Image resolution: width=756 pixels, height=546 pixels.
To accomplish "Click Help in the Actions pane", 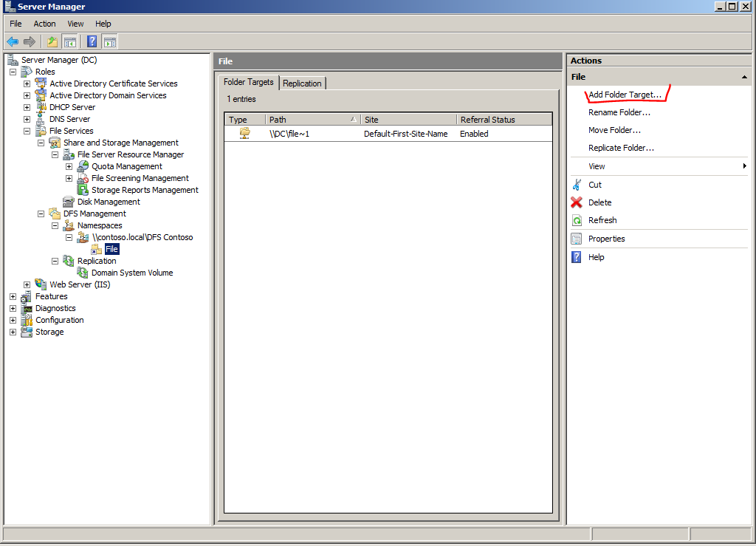I will coord(596,257).
